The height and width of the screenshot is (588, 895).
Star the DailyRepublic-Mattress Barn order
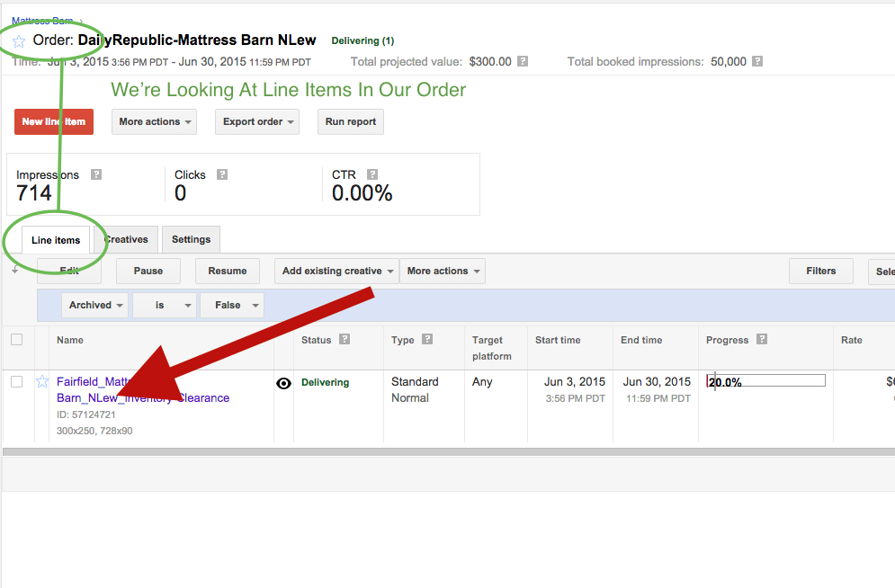pyautogui.click(x=19, y=41)
